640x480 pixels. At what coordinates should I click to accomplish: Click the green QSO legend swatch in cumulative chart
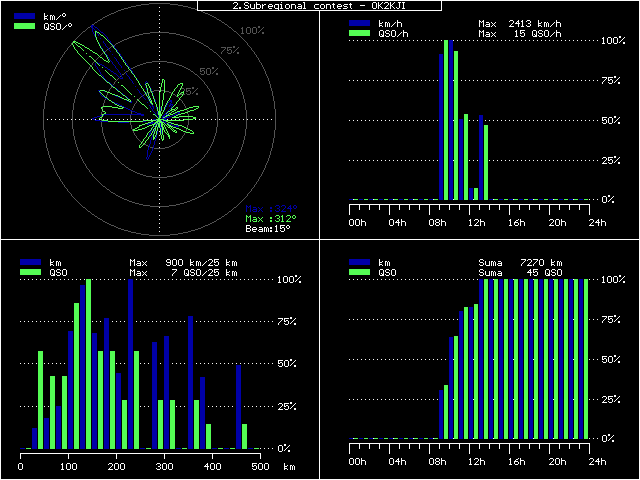(x=359, y=272)
